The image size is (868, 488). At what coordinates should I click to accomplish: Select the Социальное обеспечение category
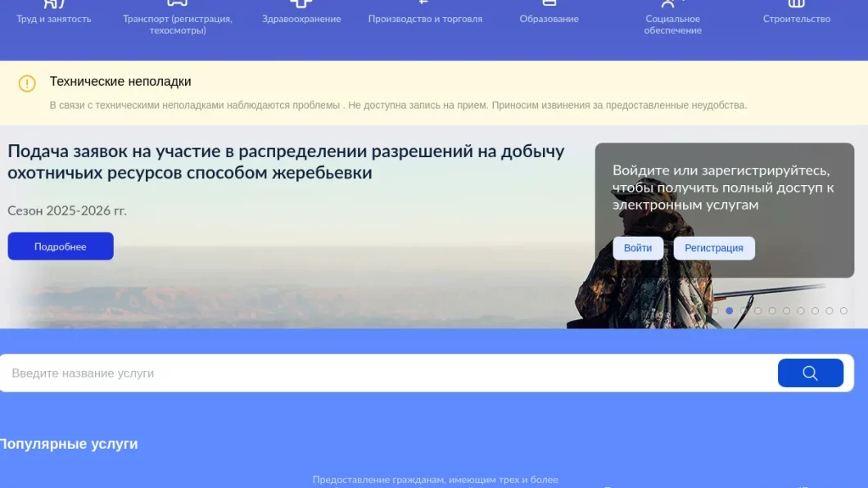[672, 24]
